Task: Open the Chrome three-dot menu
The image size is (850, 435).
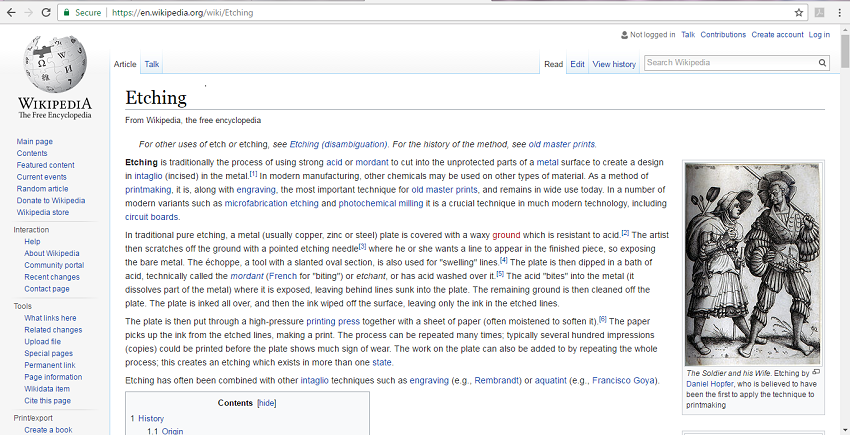Action: pyautogui.click(x=839, y=12)
